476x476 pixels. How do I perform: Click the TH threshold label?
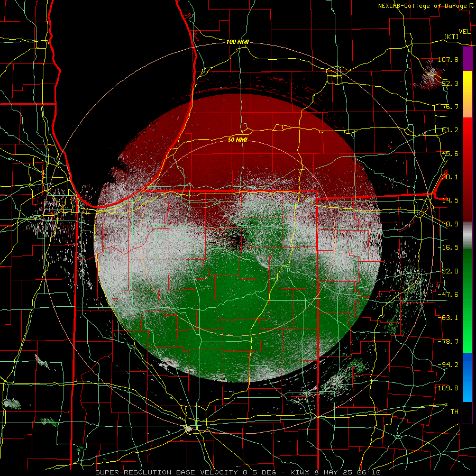click(454, 412)
